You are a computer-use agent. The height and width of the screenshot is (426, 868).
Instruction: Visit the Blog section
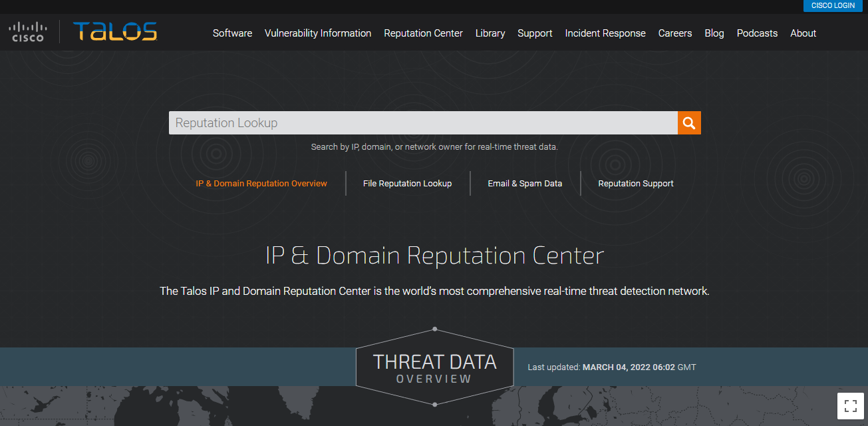click(714, 33)
